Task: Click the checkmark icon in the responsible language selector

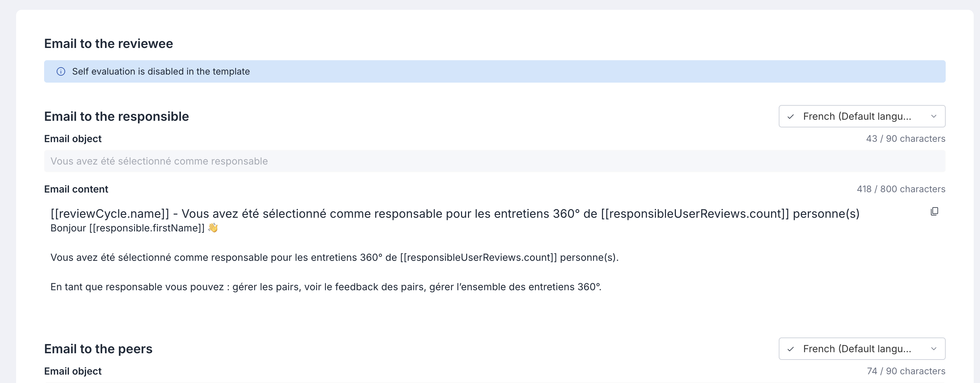Action: 791,117
